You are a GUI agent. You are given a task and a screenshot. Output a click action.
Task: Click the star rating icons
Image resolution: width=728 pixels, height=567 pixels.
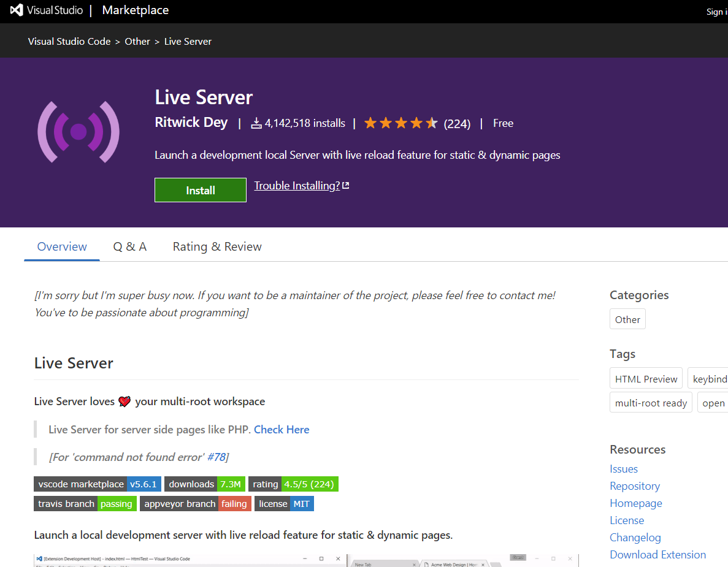click(400, 123)
